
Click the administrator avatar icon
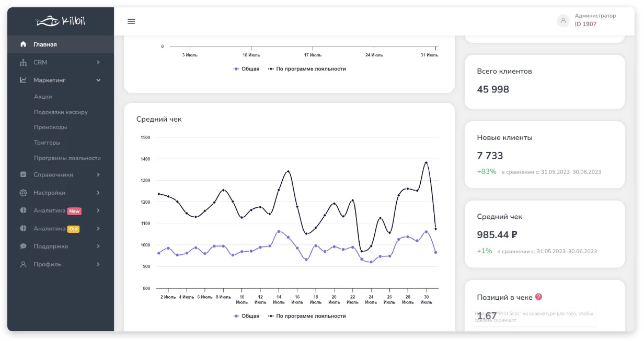(563, 21)
